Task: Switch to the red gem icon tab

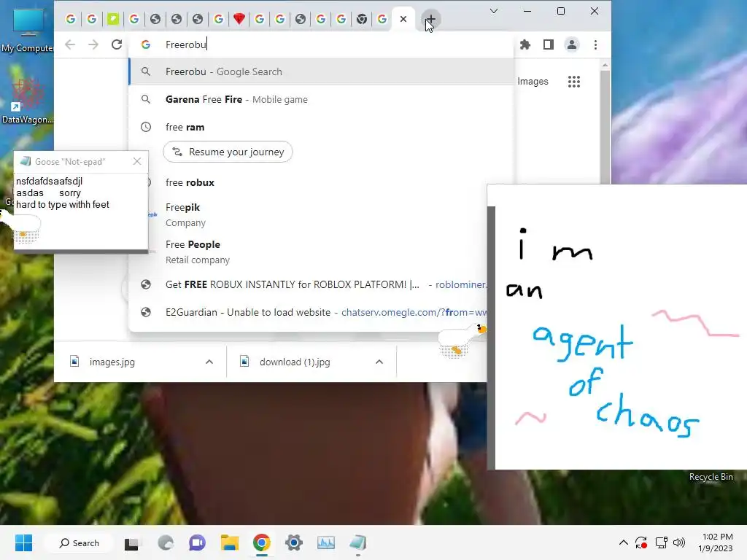Action: click(239, 19)
